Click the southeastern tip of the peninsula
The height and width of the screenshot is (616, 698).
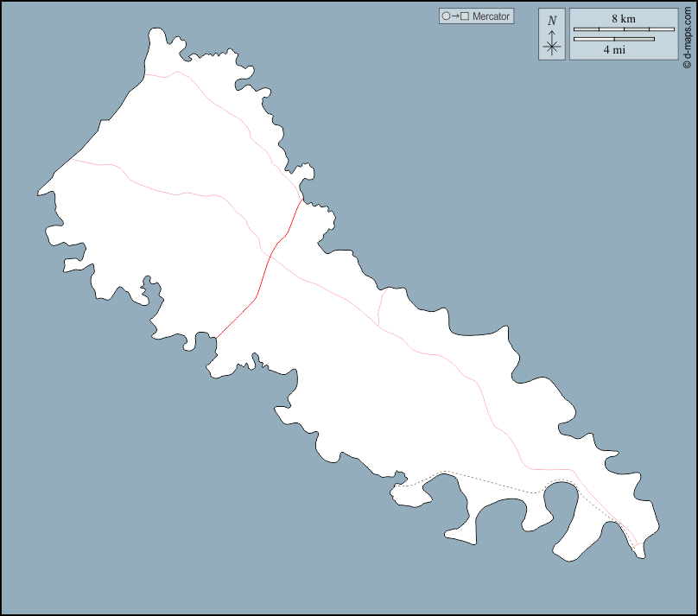640,556
